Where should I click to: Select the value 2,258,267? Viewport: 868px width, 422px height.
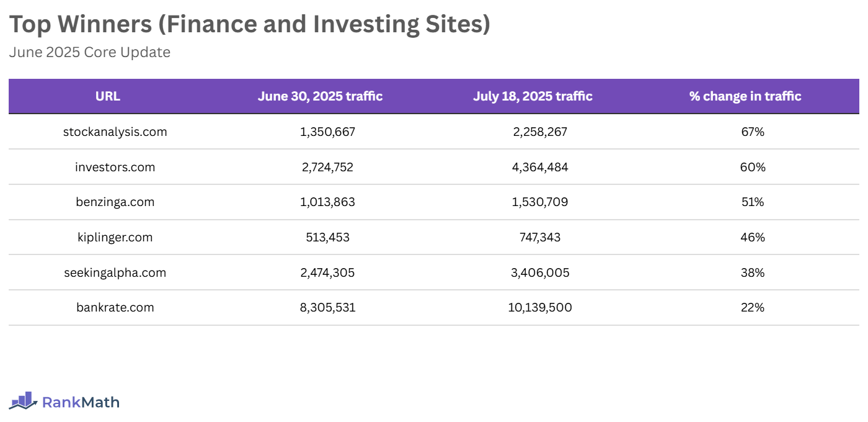[539, 132]
